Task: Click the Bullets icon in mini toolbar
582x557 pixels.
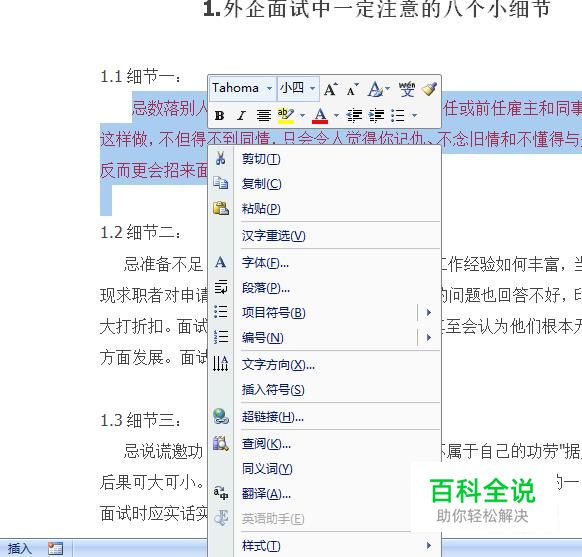Action: point(398,116)
